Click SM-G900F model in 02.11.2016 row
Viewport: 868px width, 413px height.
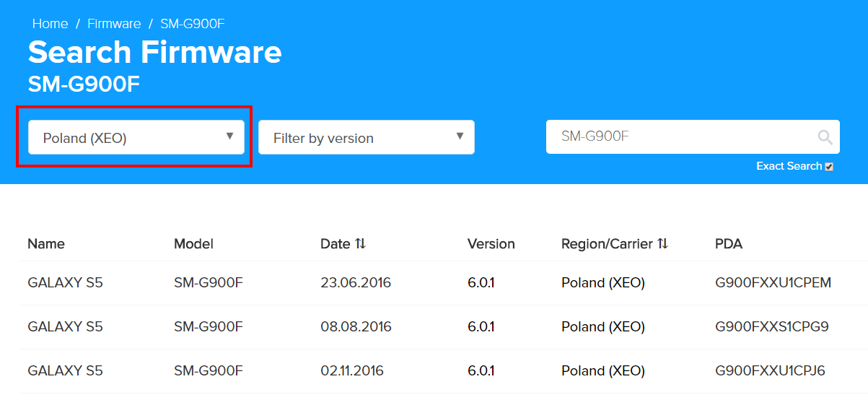(209, 371)
